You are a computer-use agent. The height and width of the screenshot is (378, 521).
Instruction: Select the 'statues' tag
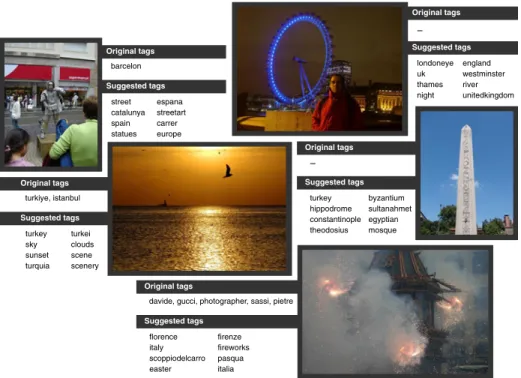[x=124, y=134]
